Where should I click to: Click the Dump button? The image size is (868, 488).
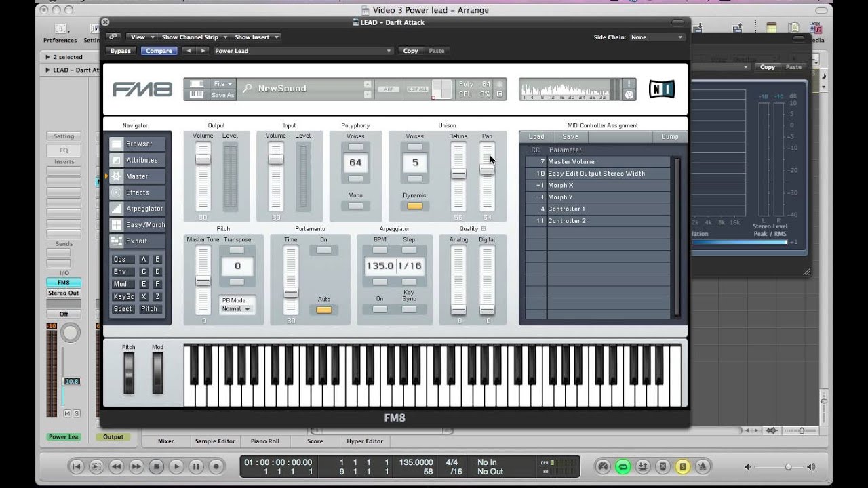pos(670,136)
